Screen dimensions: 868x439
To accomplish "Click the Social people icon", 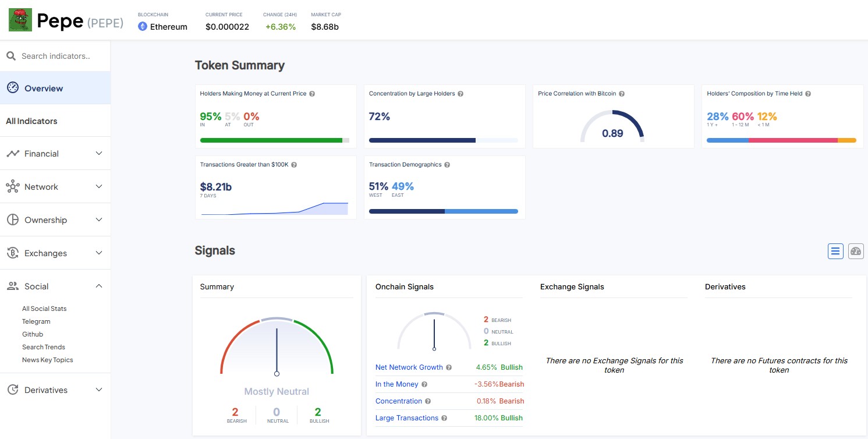I will (13, 286).
